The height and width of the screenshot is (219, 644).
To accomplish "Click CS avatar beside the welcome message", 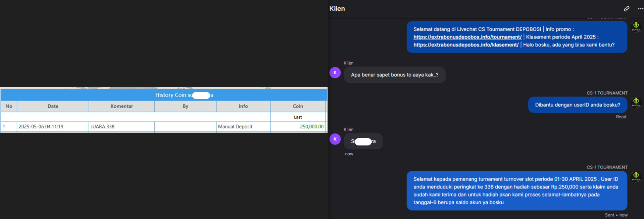I will pyautogui.click(x=636, y=26).
